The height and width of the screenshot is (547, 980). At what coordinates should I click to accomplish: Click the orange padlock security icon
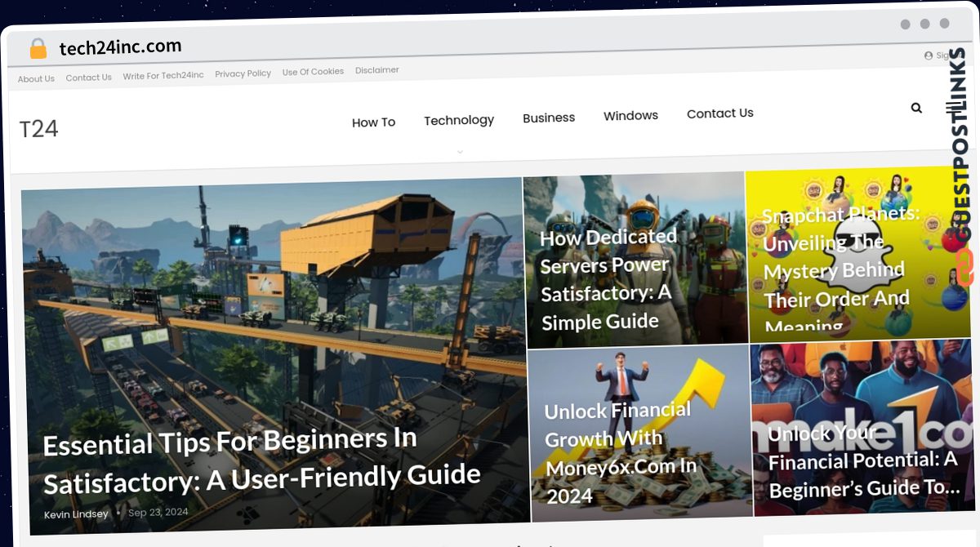38,49
